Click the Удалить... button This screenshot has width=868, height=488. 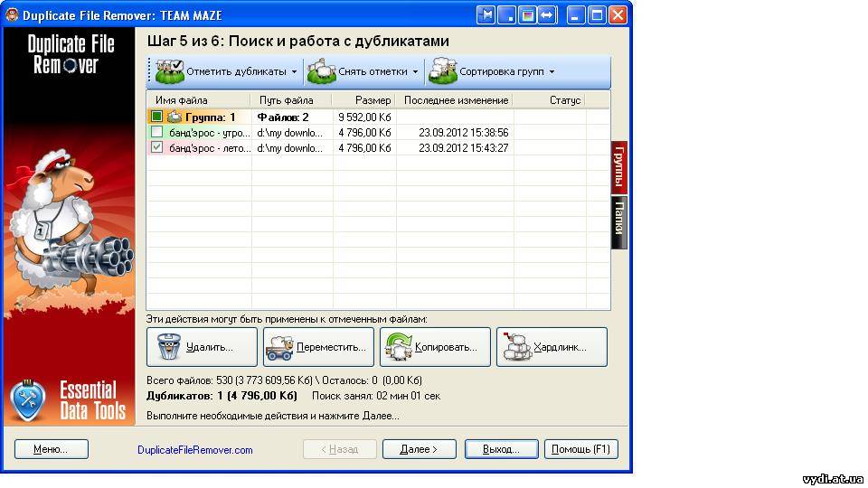coord(202,347)
